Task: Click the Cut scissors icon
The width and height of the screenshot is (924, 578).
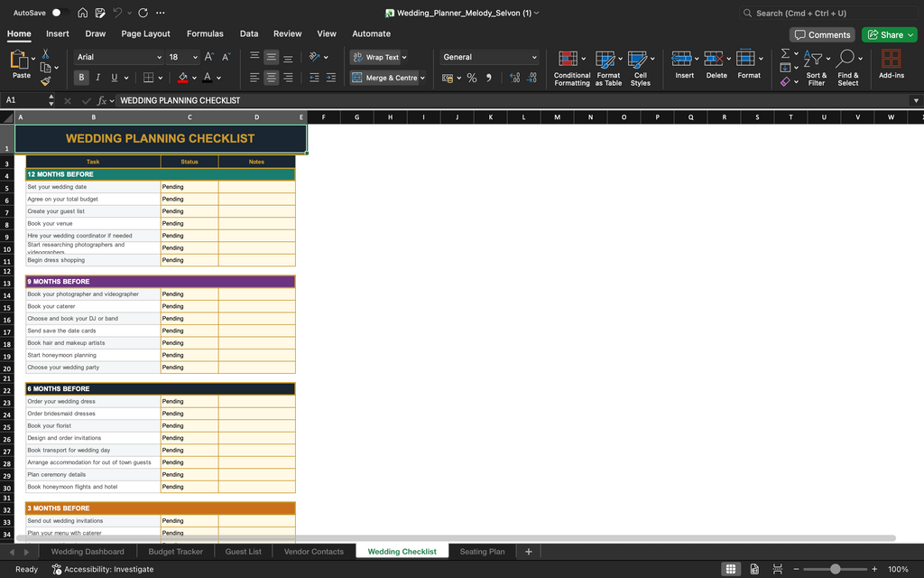Action: pos(45,54)
